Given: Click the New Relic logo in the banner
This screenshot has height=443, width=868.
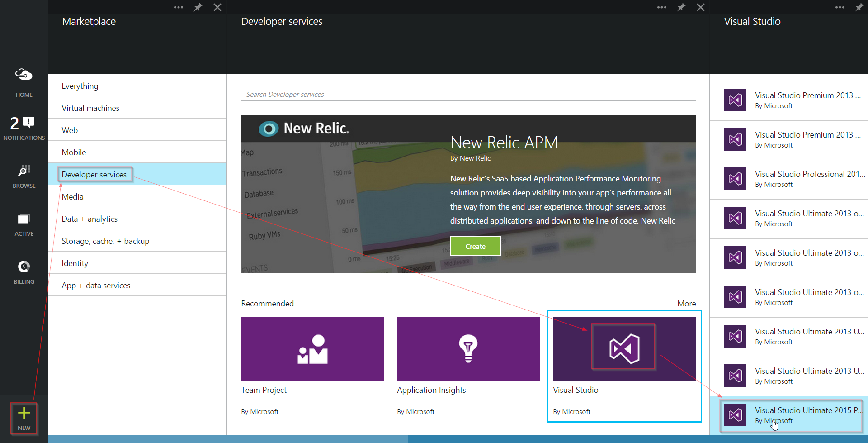Looking at the screenshot, I should click(x=304, y=129).
